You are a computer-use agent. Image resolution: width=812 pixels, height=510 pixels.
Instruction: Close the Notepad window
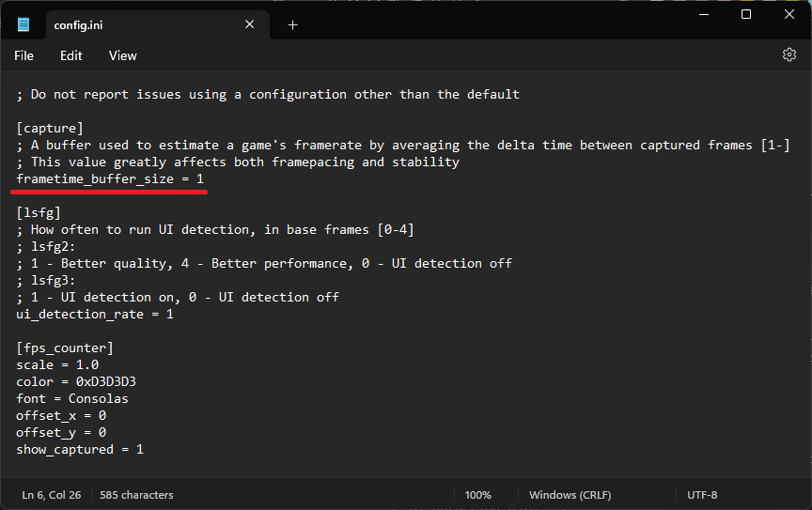(x=789, y=15)
